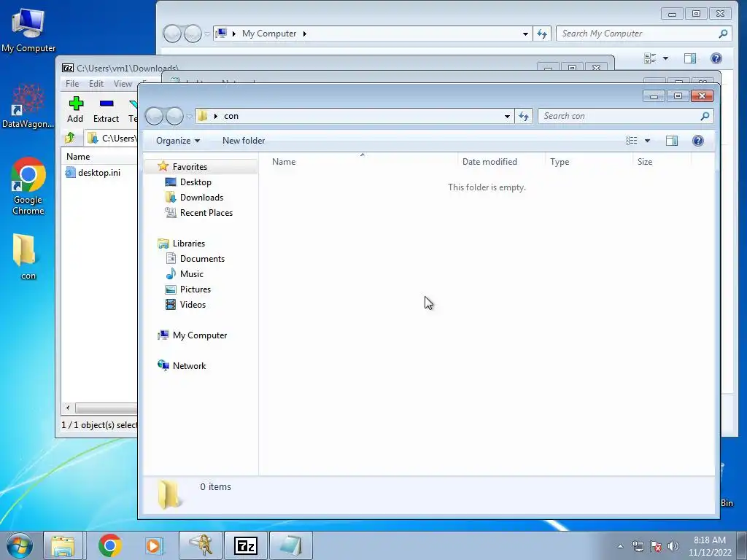The image size is (747, 560).
Task: Open the taskbar clock and date
Action: click(x=709, y=546)
